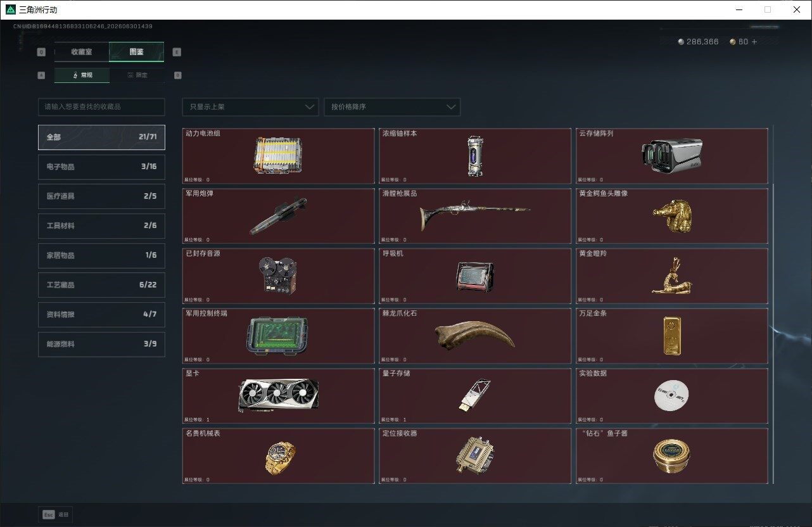812x527 pixels.
Task: Open the 黄金瞪羚 golden gazelle item
Action: coord(672,276)
